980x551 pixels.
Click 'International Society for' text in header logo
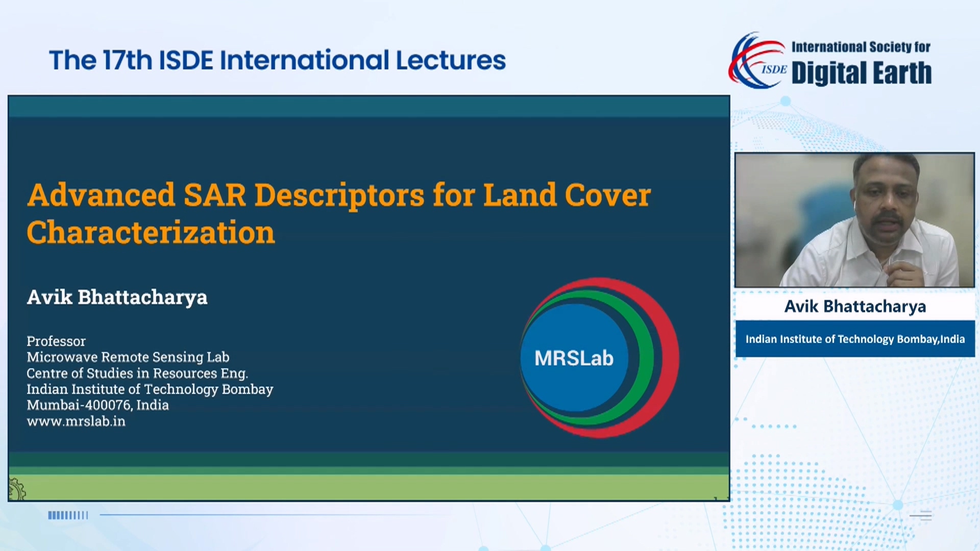[x=861, y=47]
